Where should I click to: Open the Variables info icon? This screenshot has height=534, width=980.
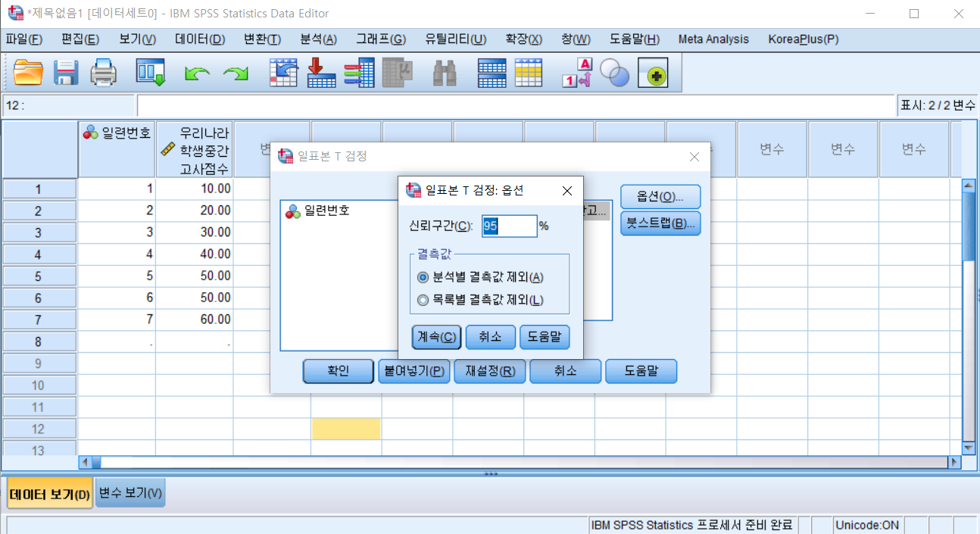coord(359,73)
